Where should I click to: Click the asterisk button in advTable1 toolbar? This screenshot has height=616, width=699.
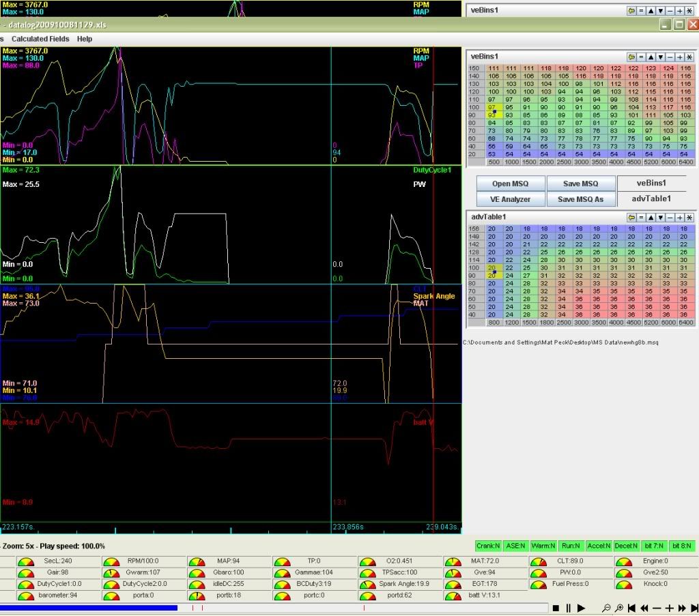click(x=689, y=217)
